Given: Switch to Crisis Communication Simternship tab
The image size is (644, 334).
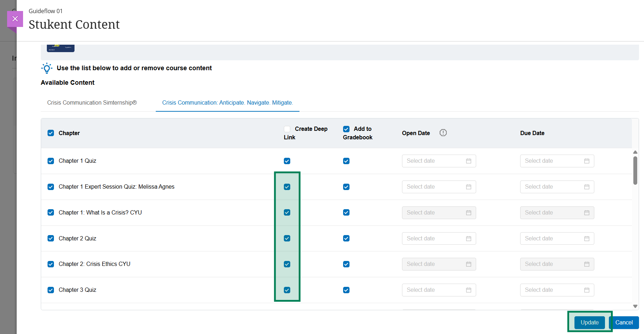Looking at the screenshot, I should [x=92, y=103].
